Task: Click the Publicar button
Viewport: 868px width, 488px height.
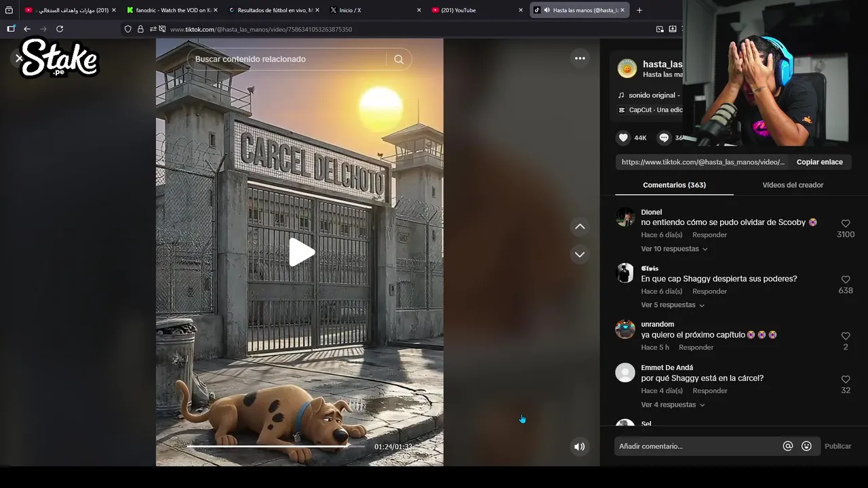Action: tap(837, 446)
